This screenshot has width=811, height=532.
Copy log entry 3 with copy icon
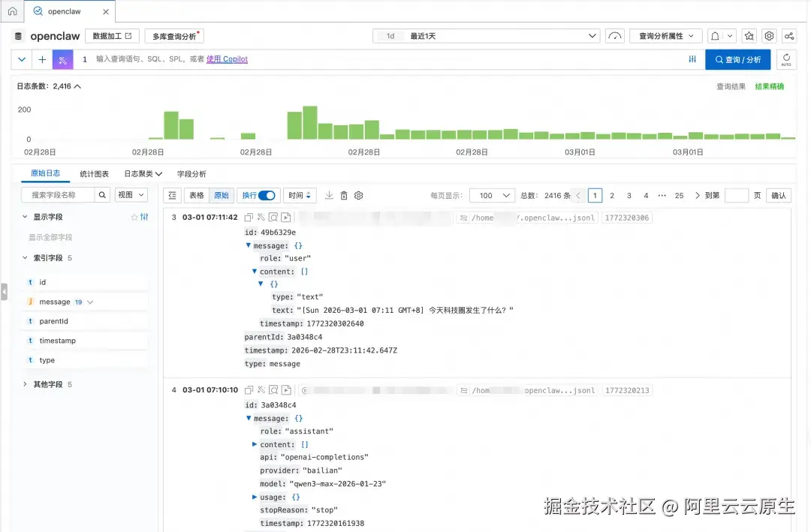coord(249,218)
